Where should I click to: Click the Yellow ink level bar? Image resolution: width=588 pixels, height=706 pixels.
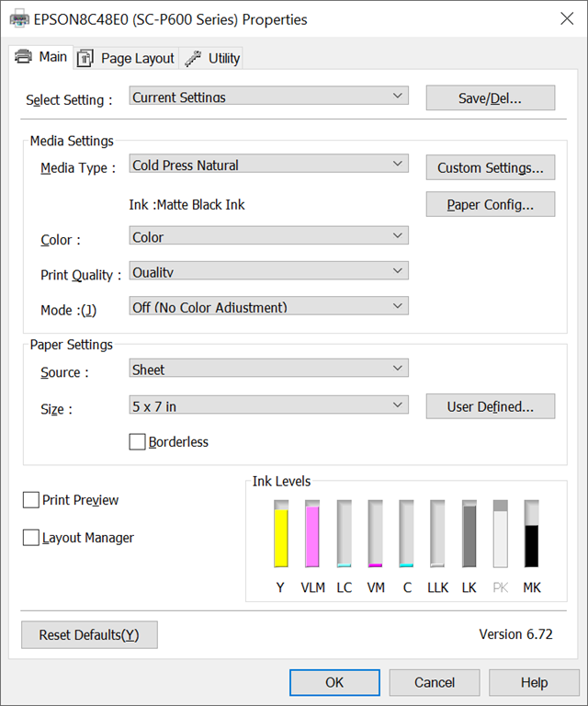point(281,533)
